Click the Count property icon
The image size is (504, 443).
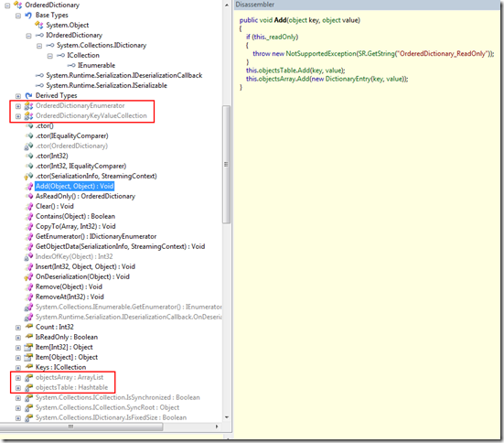pyautogui.click(x=29, y=327)
